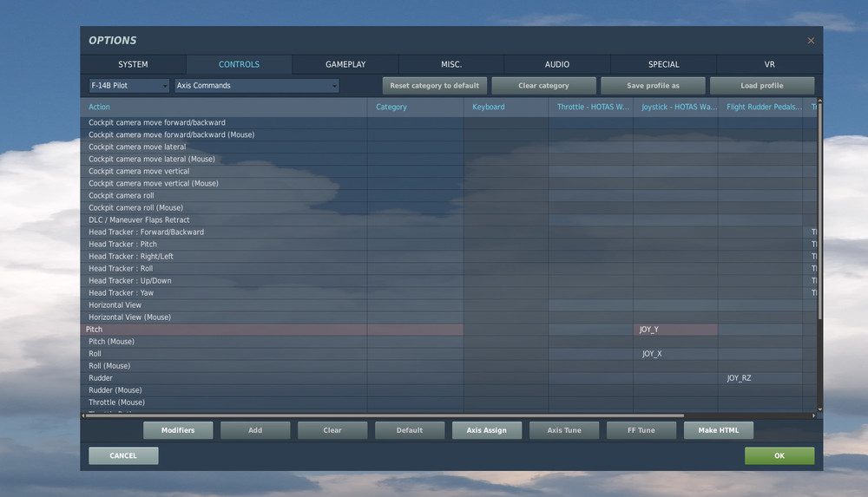Click the Default button

tap(410, 430)
